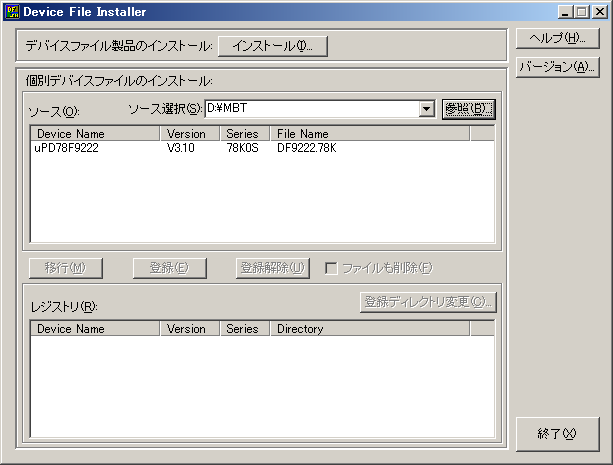Open バージョン(A)... version info button
Image resolution: width=613 pixels, height=465 pixels.
pyautogui.click(x=557, y=67)
